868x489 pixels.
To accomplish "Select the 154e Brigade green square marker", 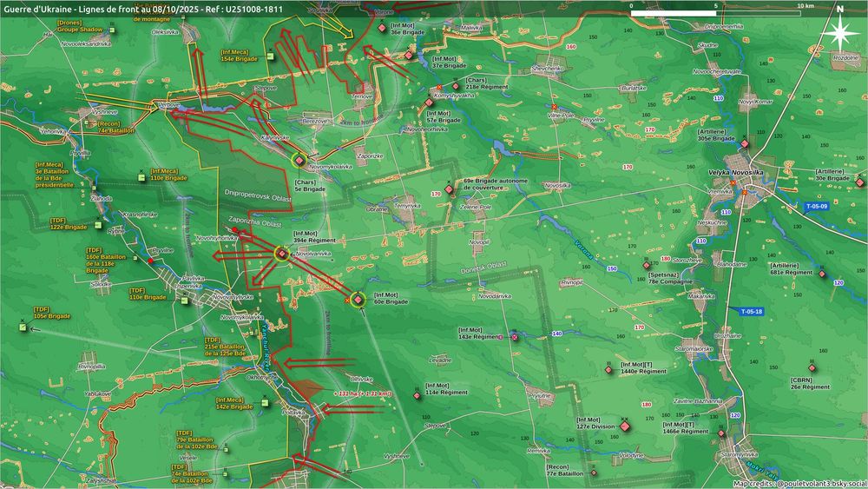I will 270,56.
